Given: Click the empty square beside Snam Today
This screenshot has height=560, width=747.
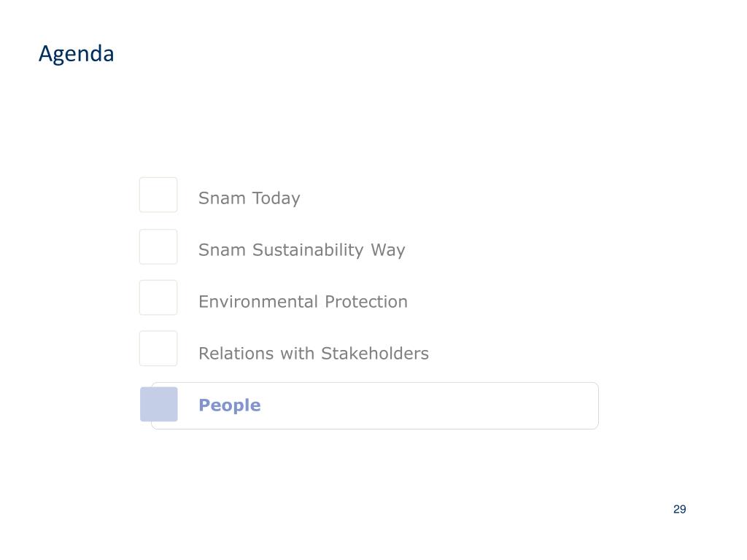Looking at the screenshot, I should tap(158, 195).
